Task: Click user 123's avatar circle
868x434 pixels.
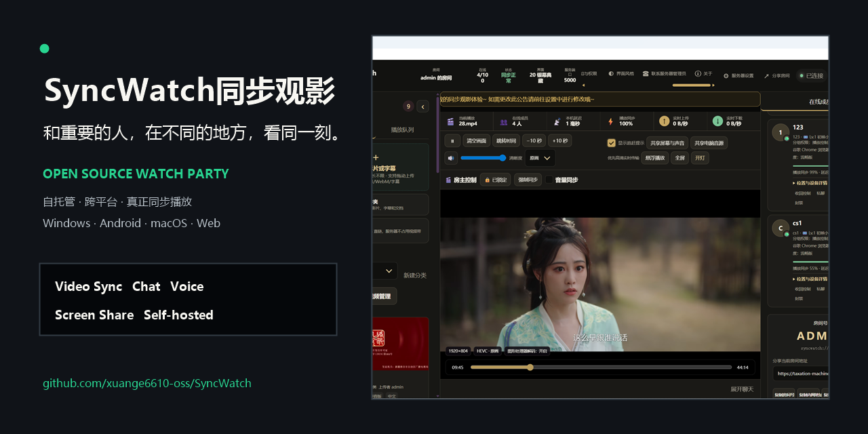Action: tap(780, 132)
